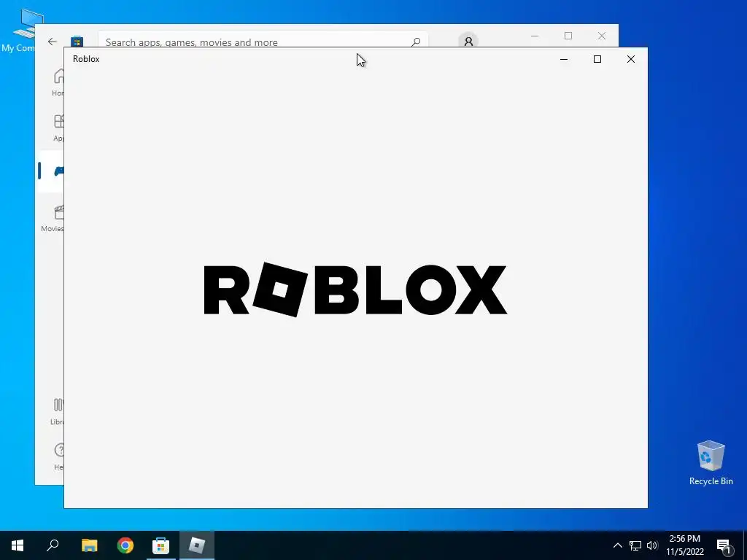
Task: Close the Microsoft Store window
Action: tap(602, 36)
